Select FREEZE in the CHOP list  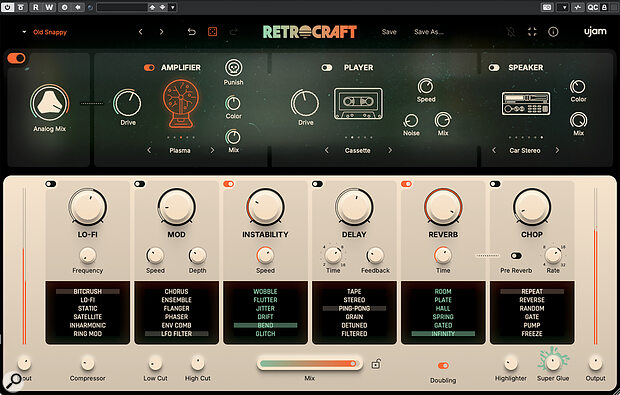532,334
